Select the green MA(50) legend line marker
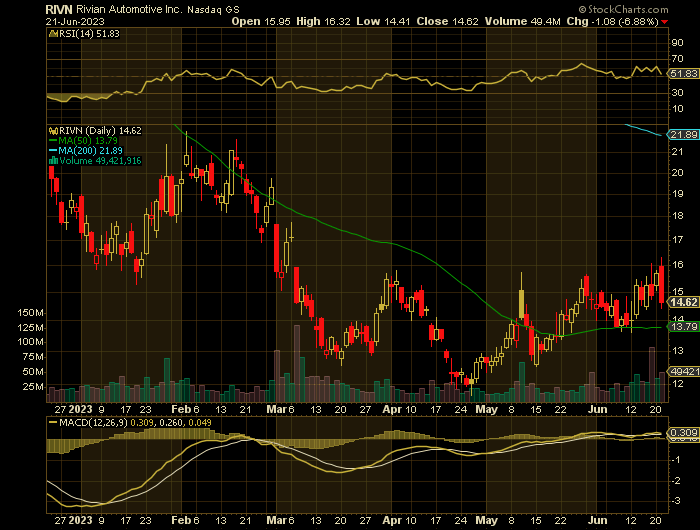The height and width of the screenshot is (530, 700). 53,141
